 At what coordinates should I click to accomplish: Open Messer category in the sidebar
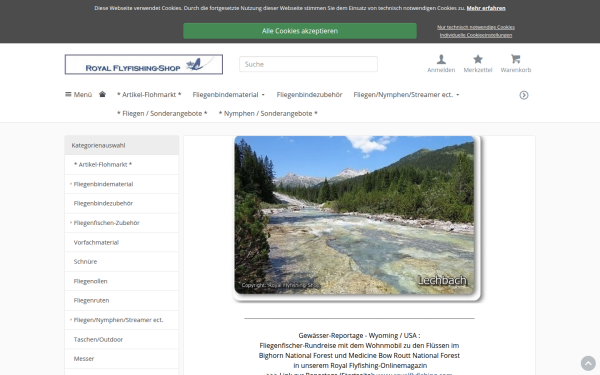(x=122, y=359)
